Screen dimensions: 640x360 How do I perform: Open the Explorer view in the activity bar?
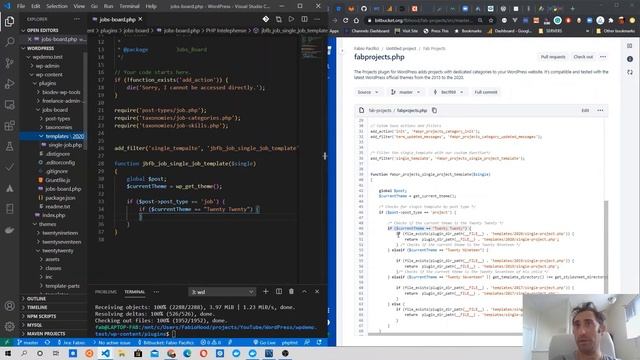tap(9, 21)
